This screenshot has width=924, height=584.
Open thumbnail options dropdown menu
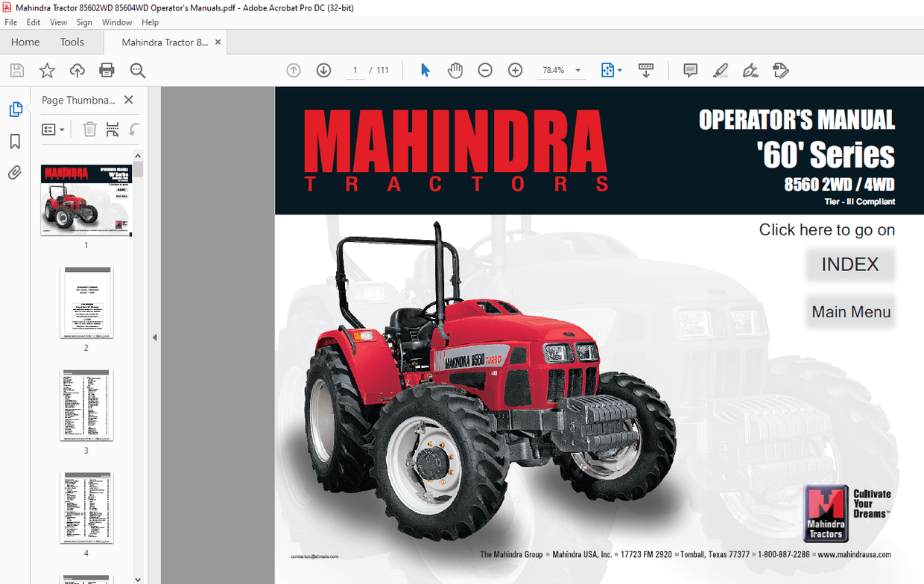pyautogui.click(x=53, y=130)
